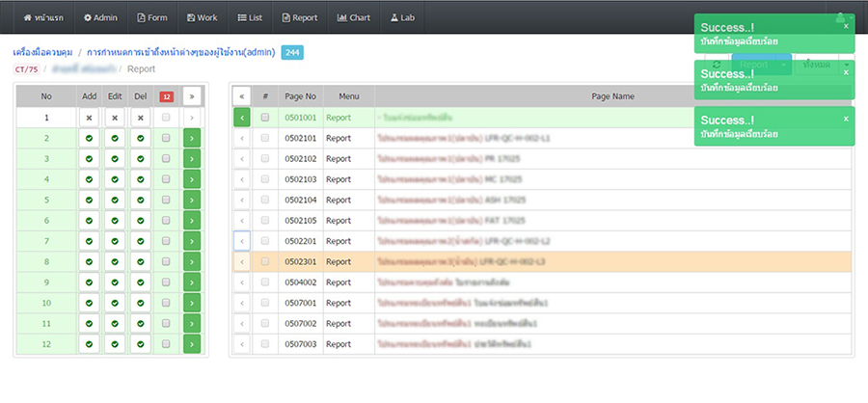Click the Del X icon in row 1
The width and height of the screenshot is (868, 403).
pyautogui.click(x=141, y=118)
